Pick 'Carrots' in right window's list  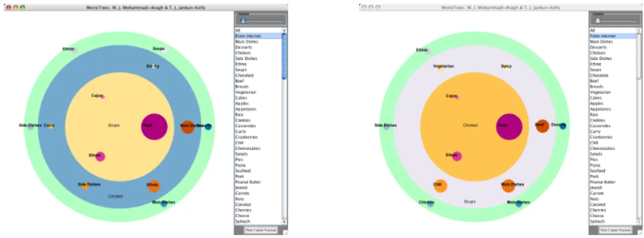pyautogui.click(x=613, y=193)
